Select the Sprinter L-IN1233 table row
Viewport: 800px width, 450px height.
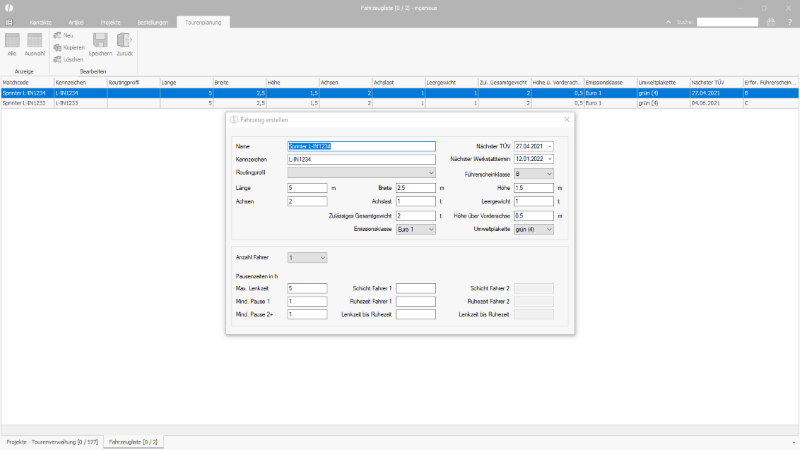point(400,103)
